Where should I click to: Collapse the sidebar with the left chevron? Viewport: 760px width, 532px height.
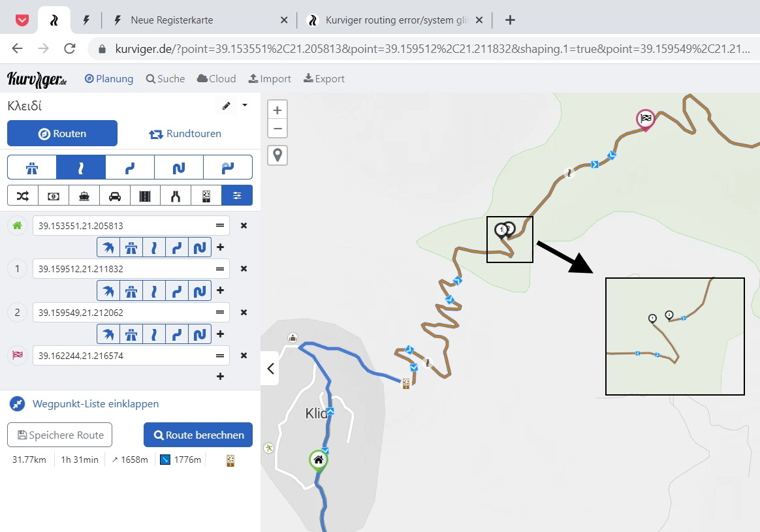click(270, 369)
